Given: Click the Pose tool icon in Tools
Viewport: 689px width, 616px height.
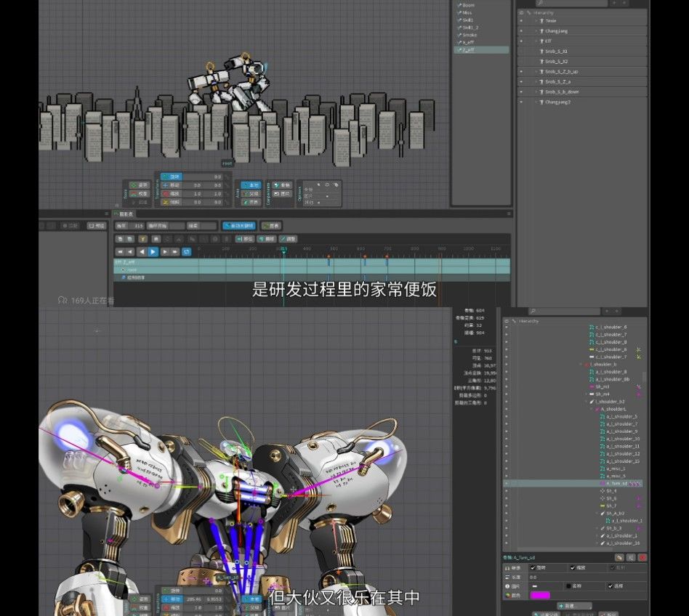Looking at the screenshot, I should coord(140,185).
